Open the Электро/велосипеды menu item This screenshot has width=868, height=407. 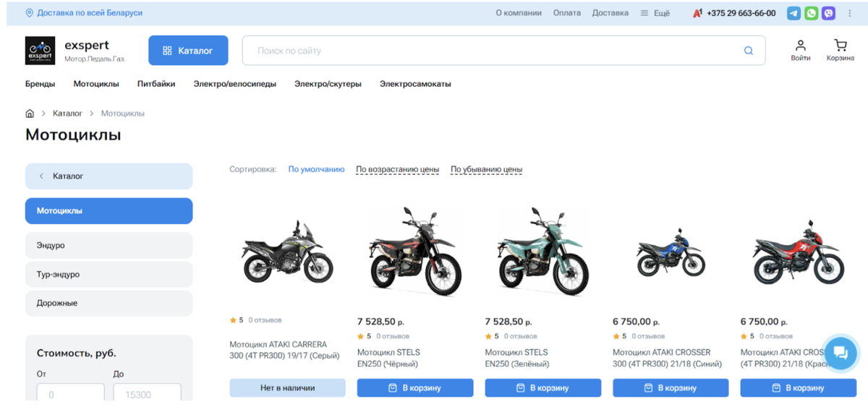235,84
